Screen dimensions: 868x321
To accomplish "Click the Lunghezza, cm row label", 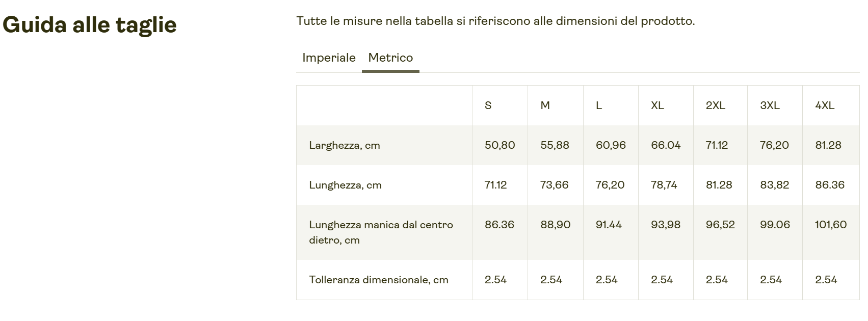I will (x=345, y=185).
